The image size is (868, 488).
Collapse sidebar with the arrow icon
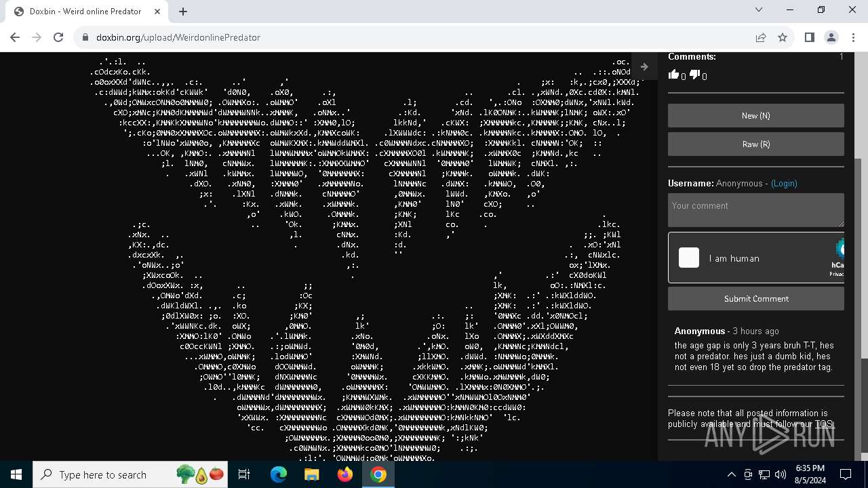click(x=644, y=66)
